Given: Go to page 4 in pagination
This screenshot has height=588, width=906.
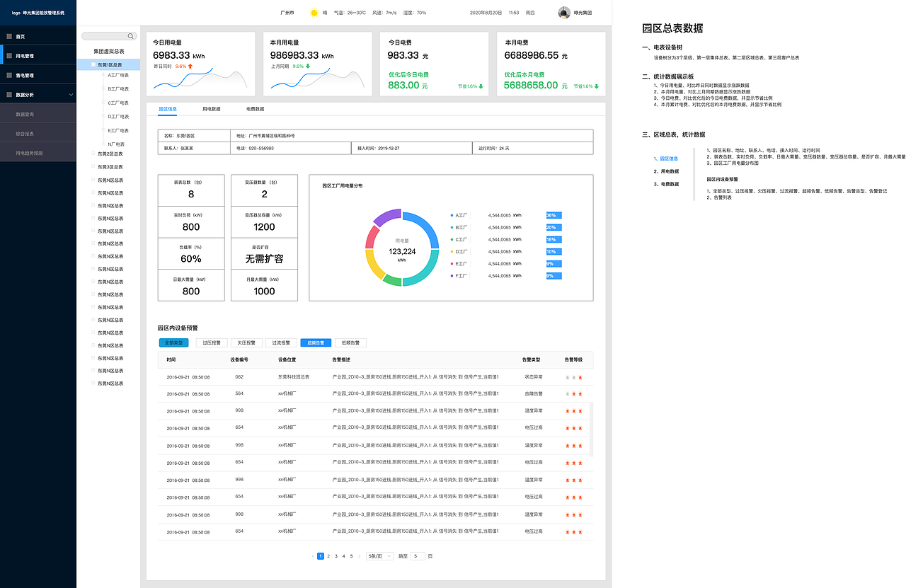Looking at the screenshot, I should [x=344, y=556].
